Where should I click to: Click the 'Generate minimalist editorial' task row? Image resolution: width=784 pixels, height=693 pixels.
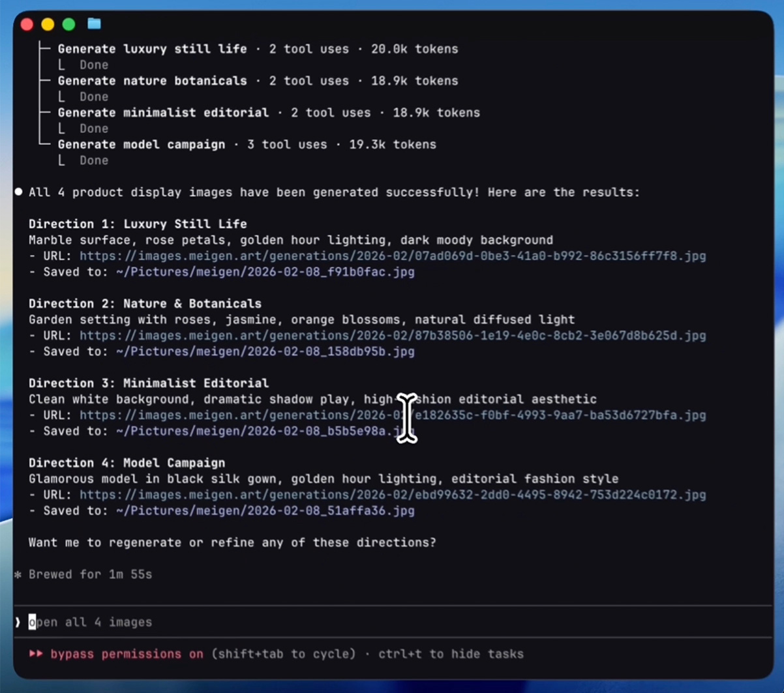pyautogui.click(x=269, y=113)
